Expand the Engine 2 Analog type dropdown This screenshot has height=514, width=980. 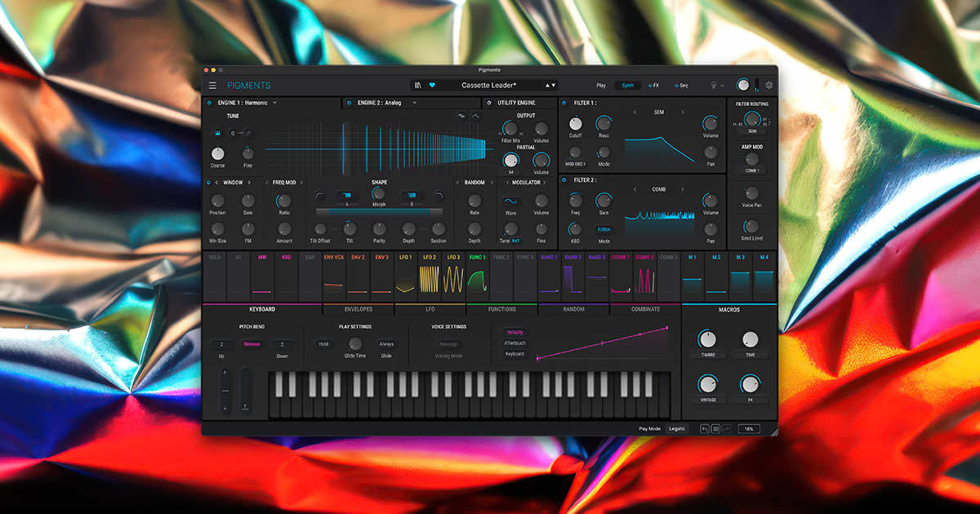coord(415,103)
